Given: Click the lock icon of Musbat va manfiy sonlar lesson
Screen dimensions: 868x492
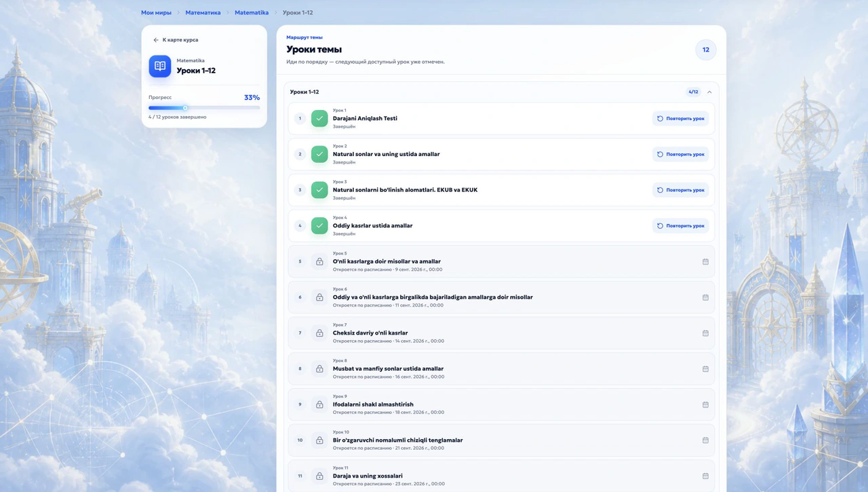Looking at the screenshot, I should pyautogui.click(x=319, y=368).
